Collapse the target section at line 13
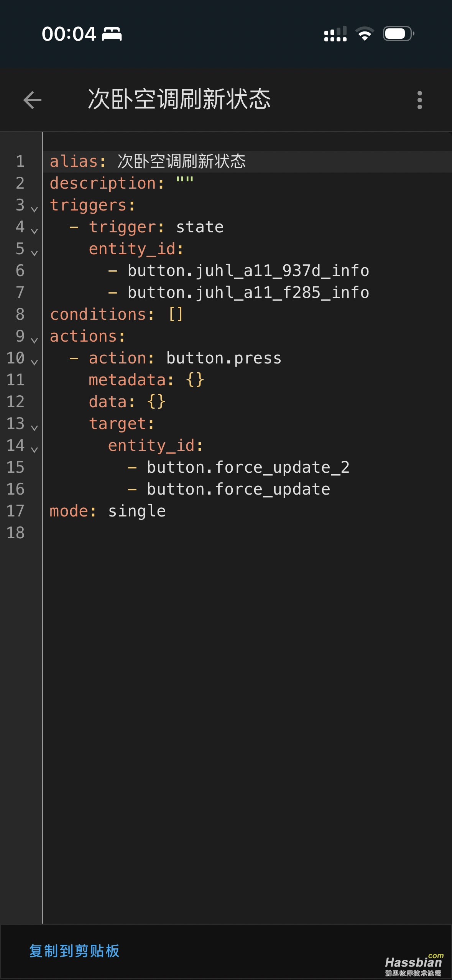This screenshot has height=980, width=452. (x=34, y=428)
